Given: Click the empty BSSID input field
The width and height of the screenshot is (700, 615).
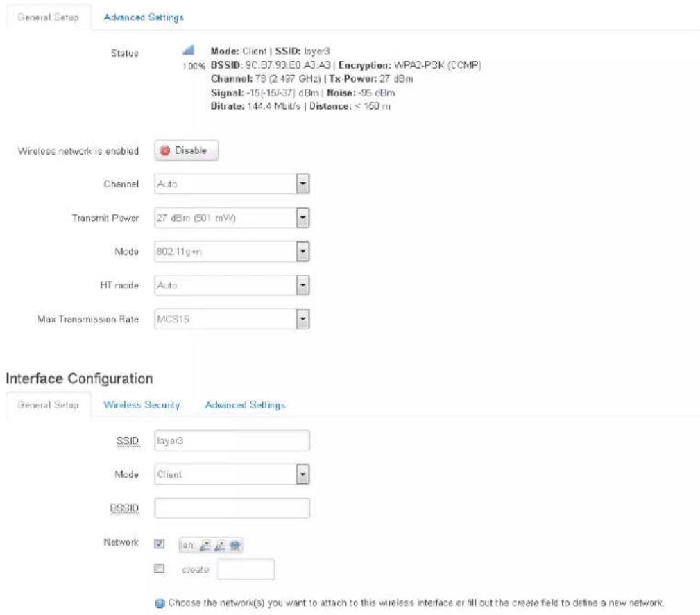Looking at the screenshot, I should pos(232,508).
